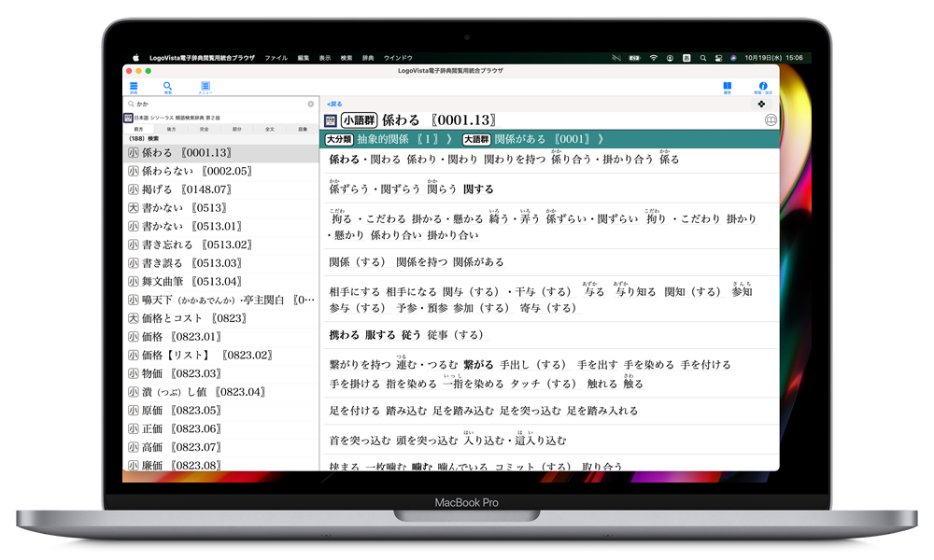934x560 pixels.
Task: Open the Wi-Fi status menu
Action: pyautogui.click(x=654, y=58)
